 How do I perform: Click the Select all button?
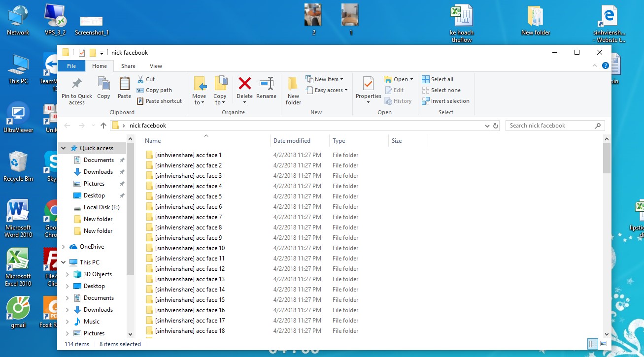438,79
